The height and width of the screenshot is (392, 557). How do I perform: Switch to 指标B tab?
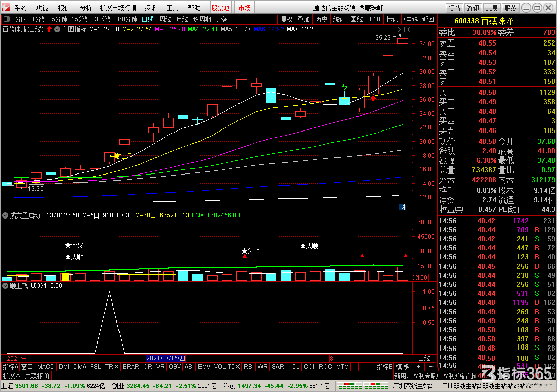click(385, 367)
